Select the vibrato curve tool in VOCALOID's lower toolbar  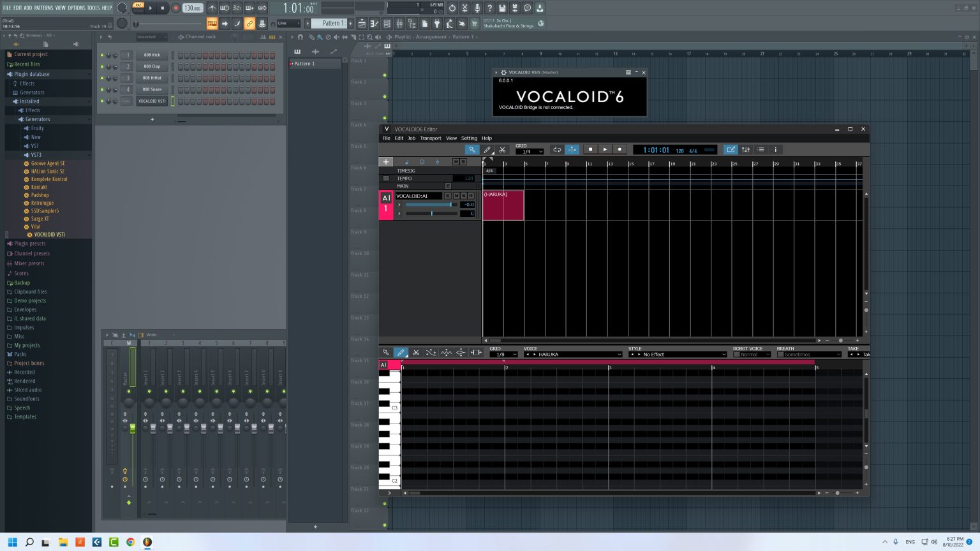(445, 352)
